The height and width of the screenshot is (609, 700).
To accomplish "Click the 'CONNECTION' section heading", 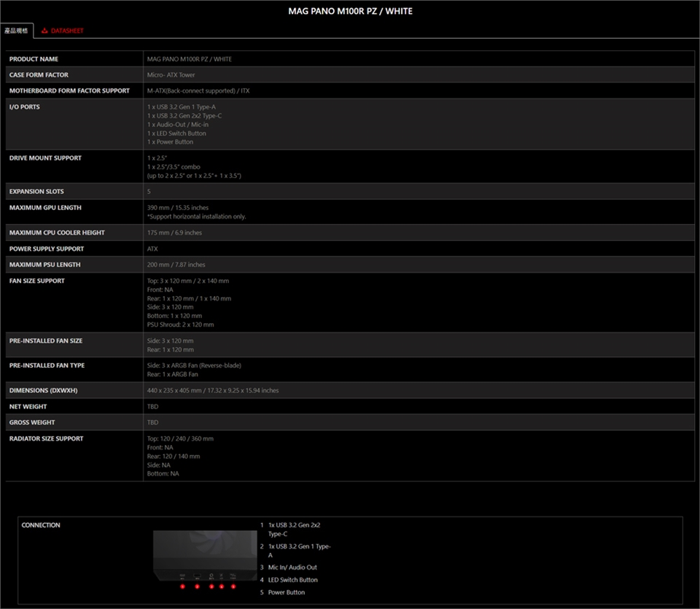I will tap(41, 525).
